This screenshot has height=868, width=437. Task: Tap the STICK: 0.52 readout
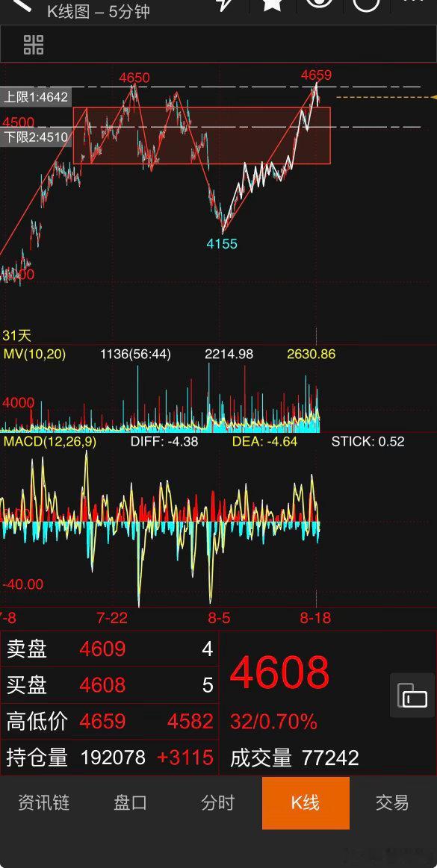tap(368, 441)
